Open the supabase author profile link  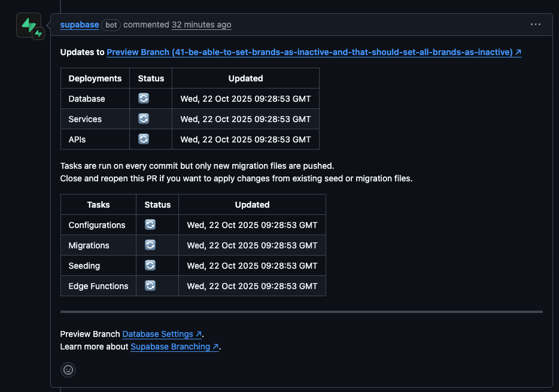[79, 25]
